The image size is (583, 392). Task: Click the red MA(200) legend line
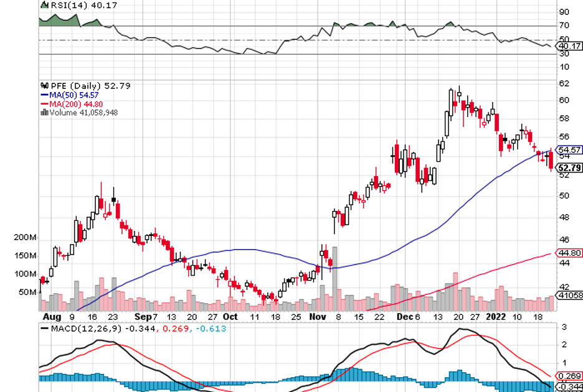[44, 104]
